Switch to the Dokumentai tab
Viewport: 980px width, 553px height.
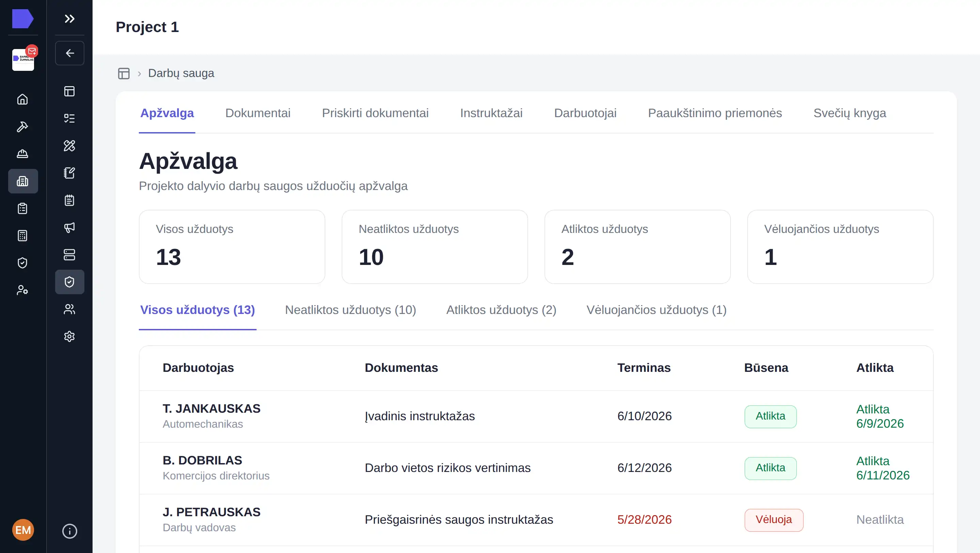click(x=258, y=113)
